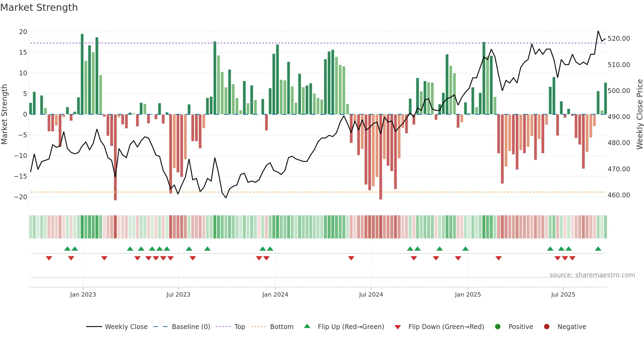Click the "Jul 2024" x-axis label
The image size is (644, 362).
371,294
